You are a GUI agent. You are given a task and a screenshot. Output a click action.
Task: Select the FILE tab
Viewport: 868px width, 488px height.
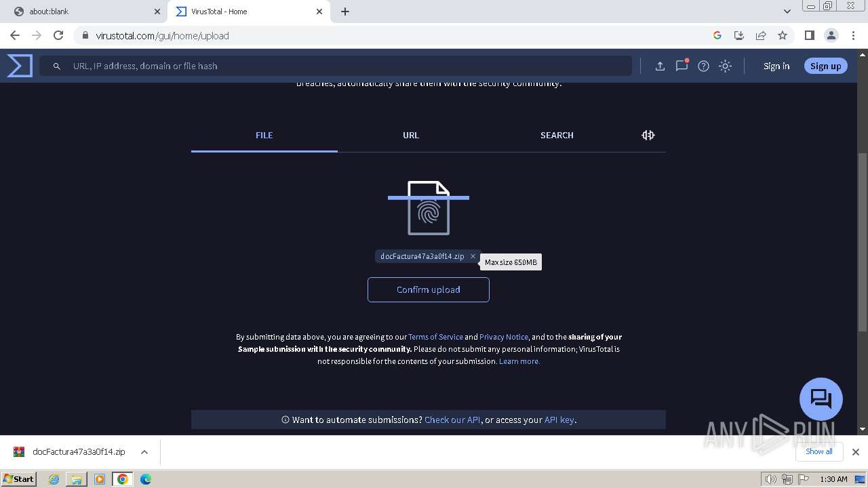point(264,135)
